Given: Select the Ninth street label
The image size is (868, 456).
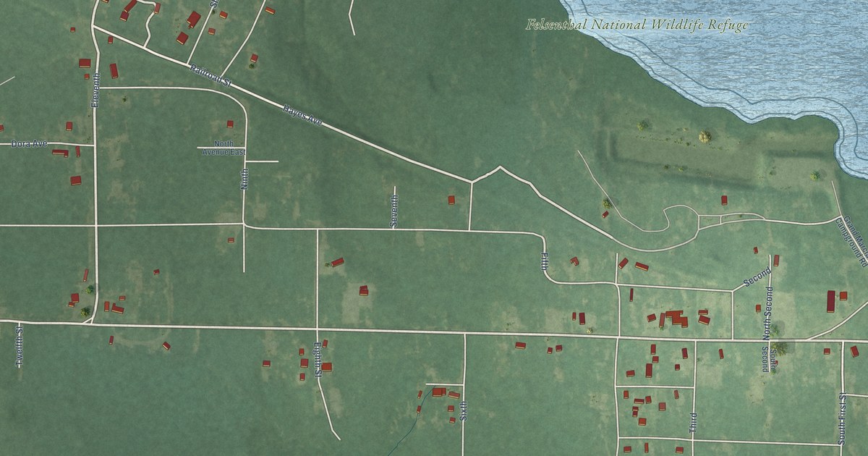Looking at the screenshot, I should click(x=244, y=179).
